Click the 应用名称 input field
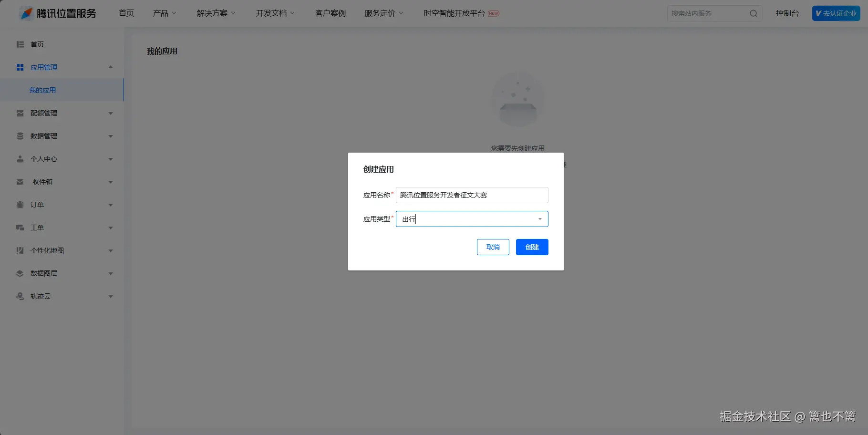868x435 pixels. pos(472,195)
